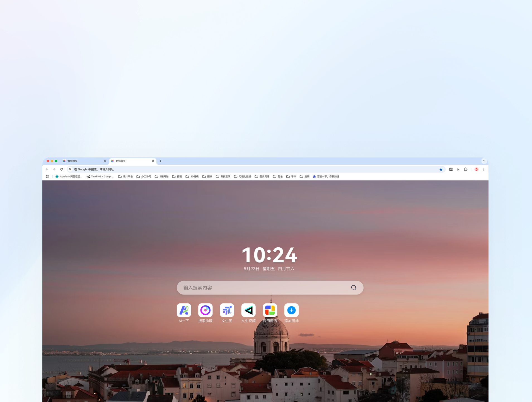
Task: Toggle the bookmark star in the address bar
Action: [441, 169]
